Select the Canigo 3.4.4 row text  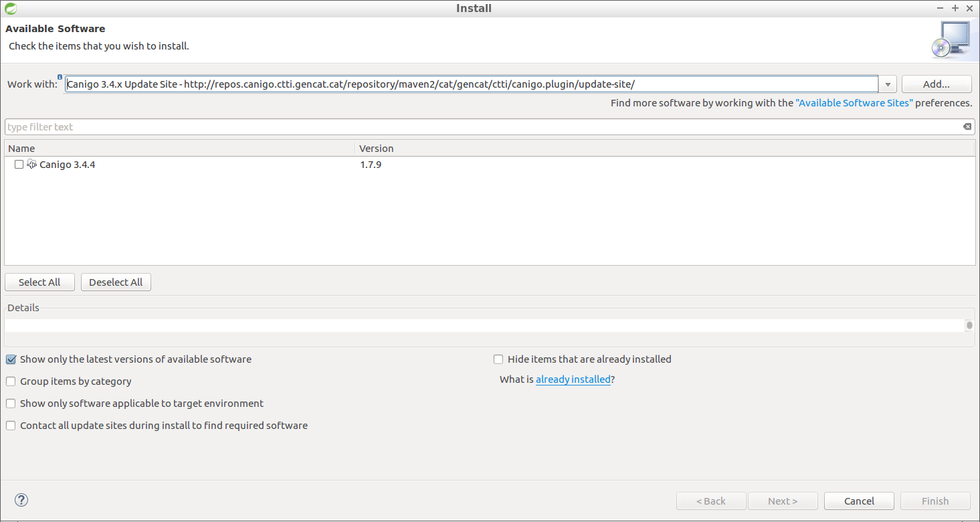coord(68,165)
